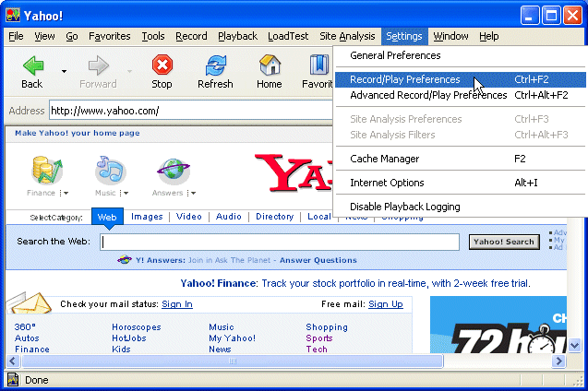Expand the Answers icon dropdown arrow

[x=192, y=194]
